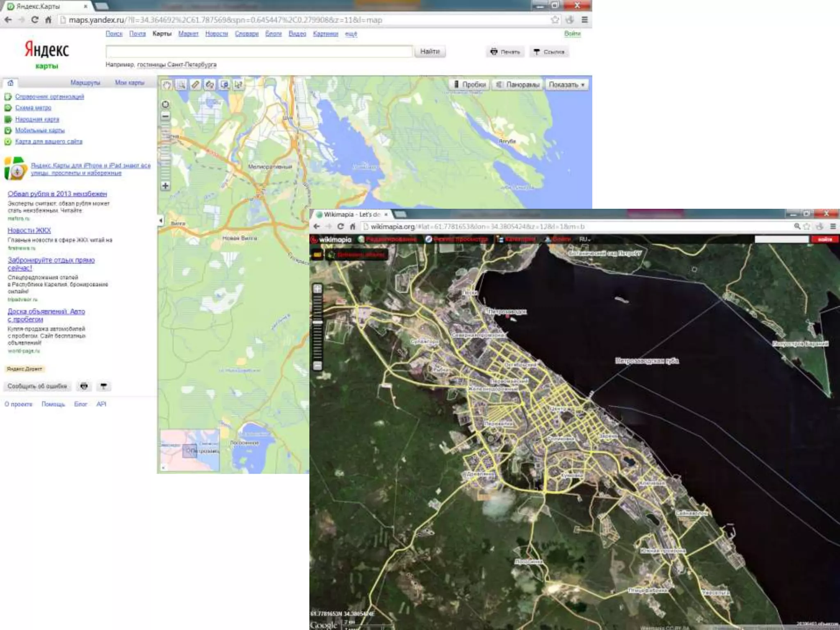The image size is (840, 630).
Task: Click the Yandex map zoom slider scale
Action: click(165, 152)
